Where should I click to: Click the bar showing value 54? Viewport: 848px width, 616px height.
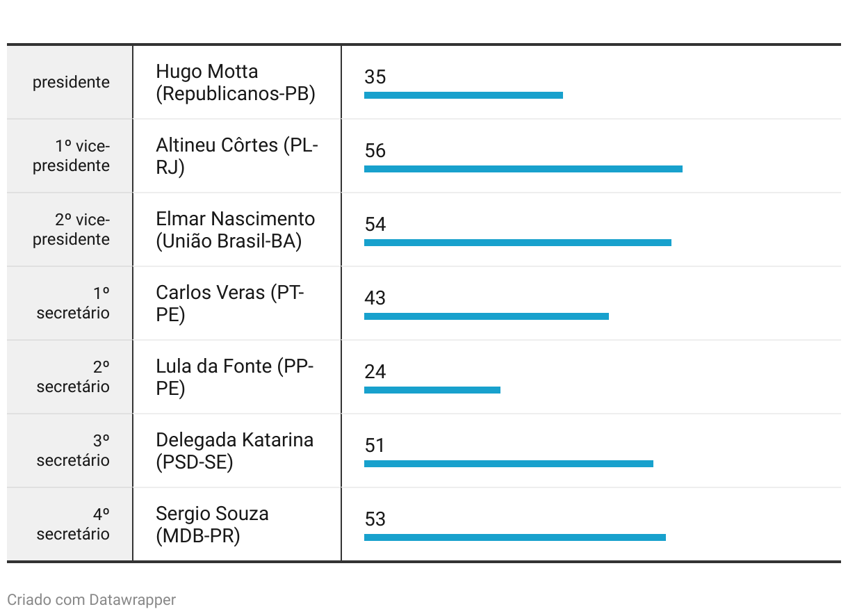tap(518, 243)
